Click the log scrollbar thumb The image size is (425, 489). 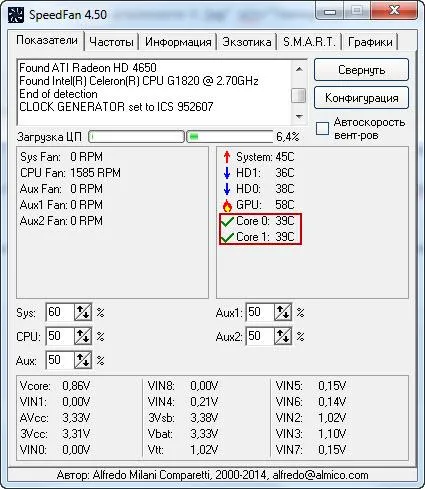(298, 96)
